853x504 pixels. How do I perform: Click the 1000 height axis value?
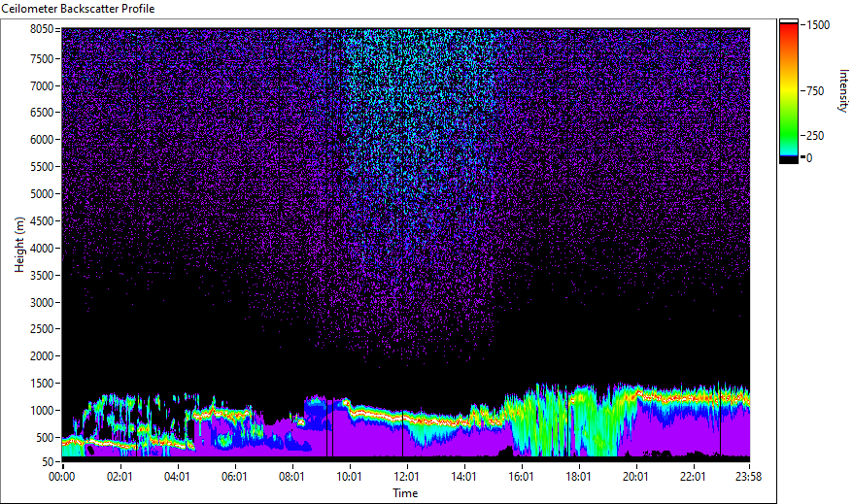42,411
